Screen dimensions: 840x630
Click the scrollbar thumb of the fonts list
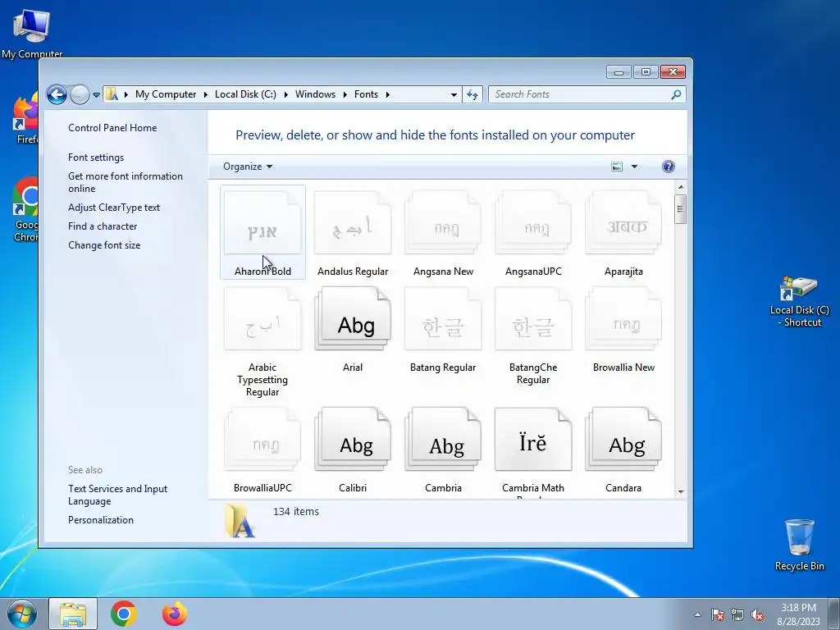680,209
